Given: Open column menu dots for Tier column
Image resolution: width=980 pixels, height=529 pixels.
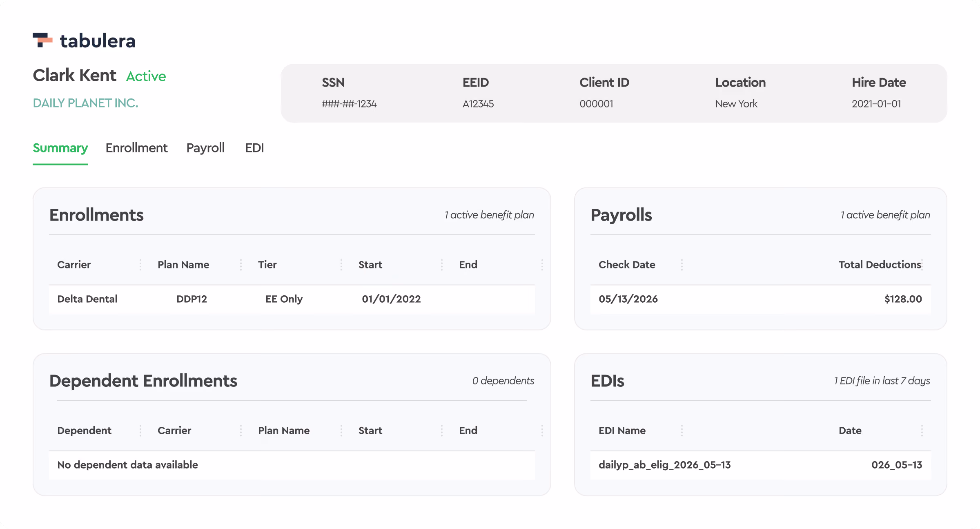Looking at the screenshot, I should click(x=341, y=265).
